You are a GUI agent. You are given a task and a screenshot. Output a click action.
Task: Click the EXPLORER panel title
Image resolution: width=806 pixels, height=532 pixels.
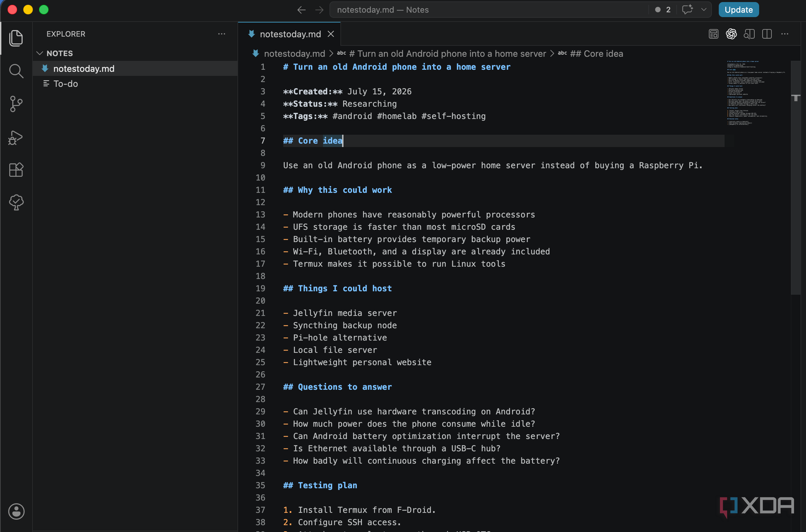click(66, 34)
